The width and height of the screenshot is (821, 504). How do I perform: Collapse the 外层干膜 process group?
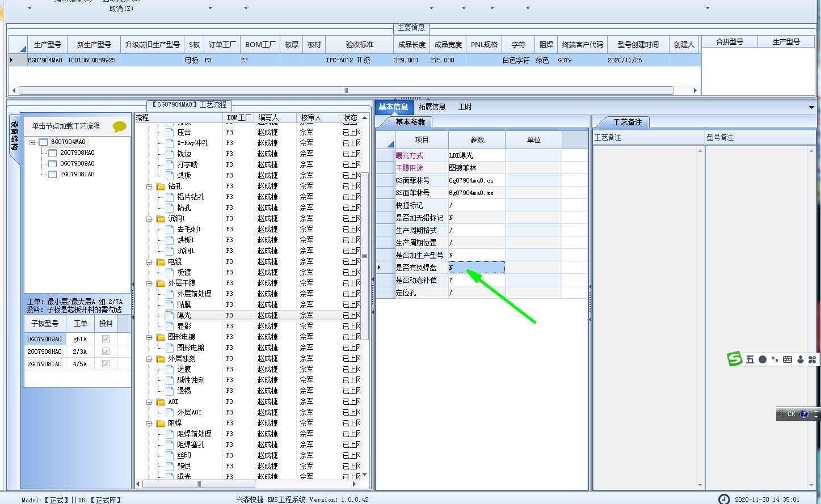(149, 283)
